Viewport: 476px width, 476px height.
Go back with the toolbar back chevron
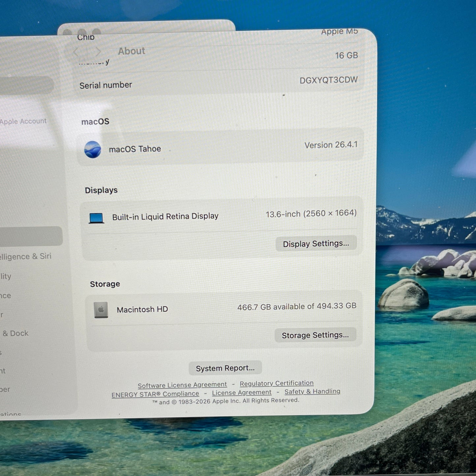click(76, 52)
